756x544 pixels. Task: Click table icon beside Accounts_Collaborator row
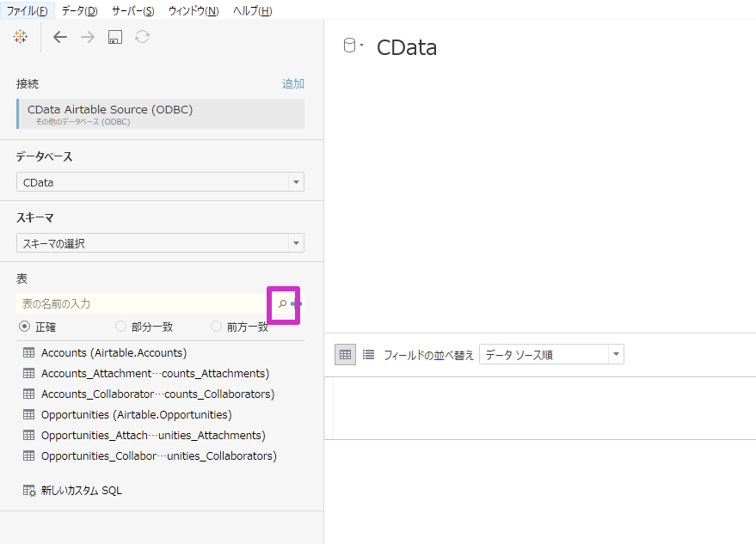click(x=29, y=394)
